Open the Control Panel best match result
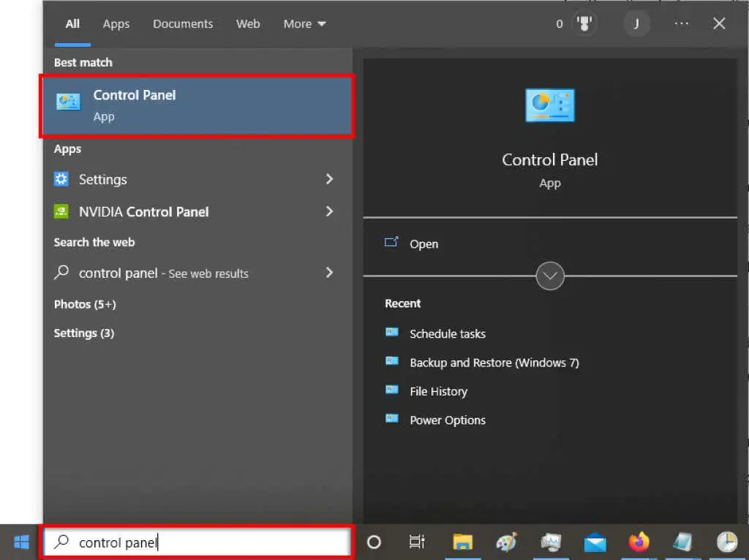This screenshot has width=749, height=560. coord(197,106)
